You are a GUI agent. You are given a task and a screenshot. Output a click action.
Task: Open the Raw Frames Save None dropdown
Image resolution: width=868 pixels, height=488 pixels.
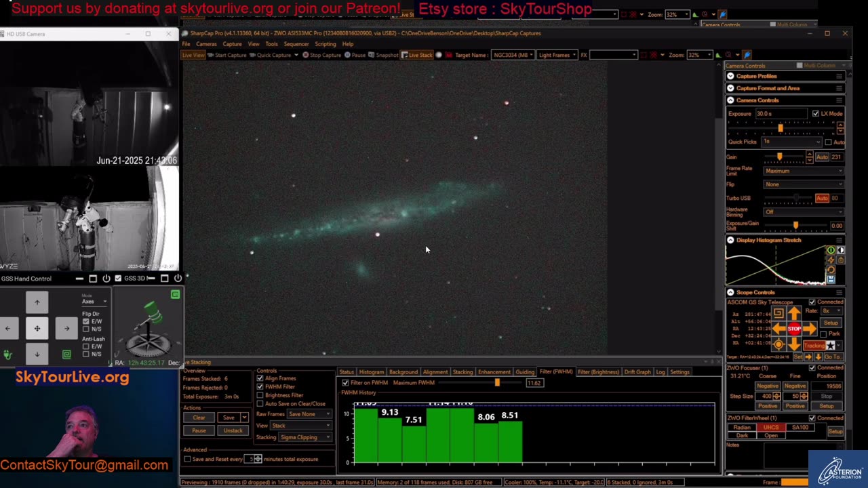[309, 414]
